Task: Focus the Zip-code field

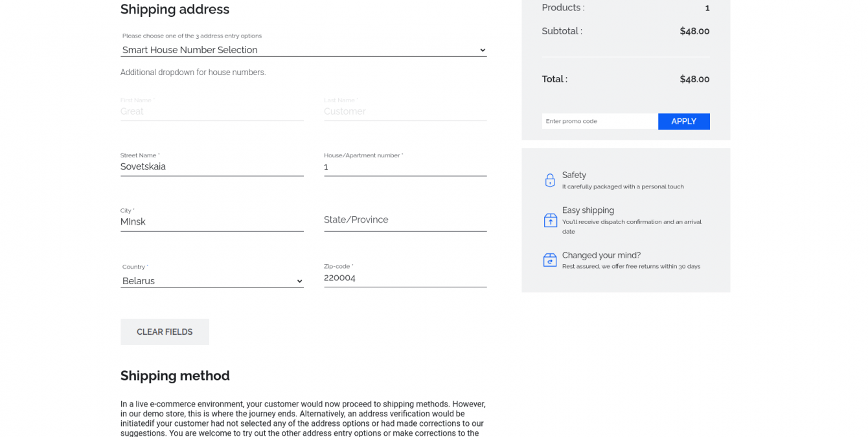Action: pyautogui.click(x=405, y=278)
